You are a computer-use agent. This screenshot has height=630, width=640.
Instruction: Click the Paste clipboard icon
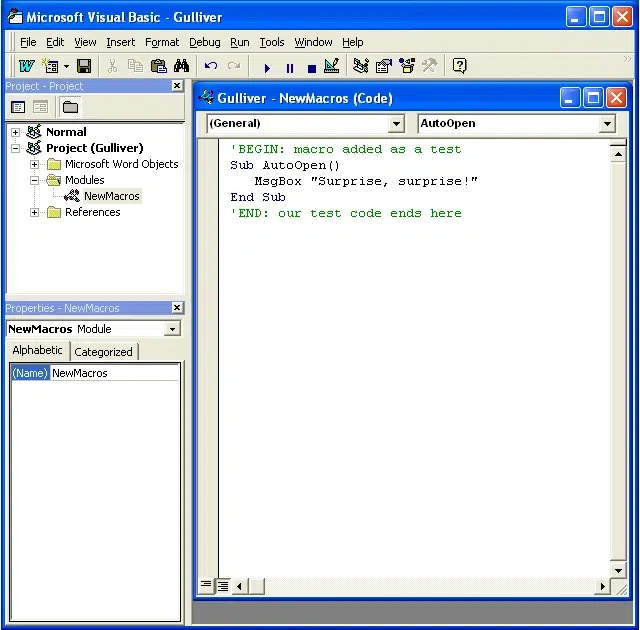158,66
